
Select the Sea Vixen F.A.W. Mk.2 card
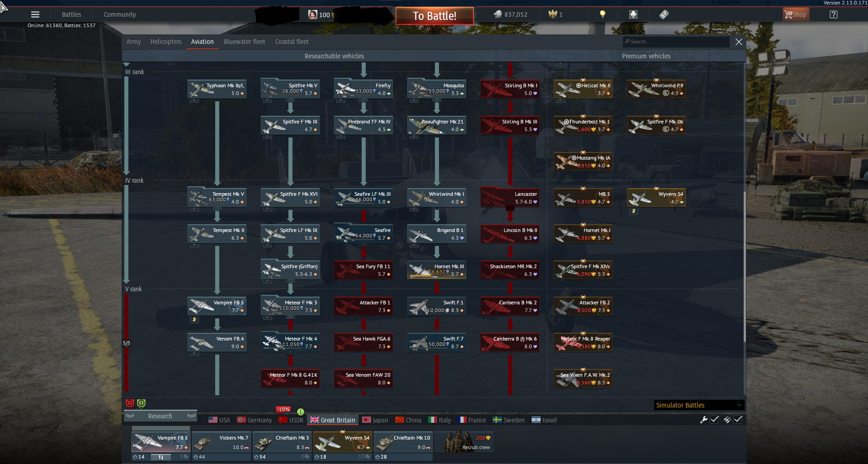[583, 379]
